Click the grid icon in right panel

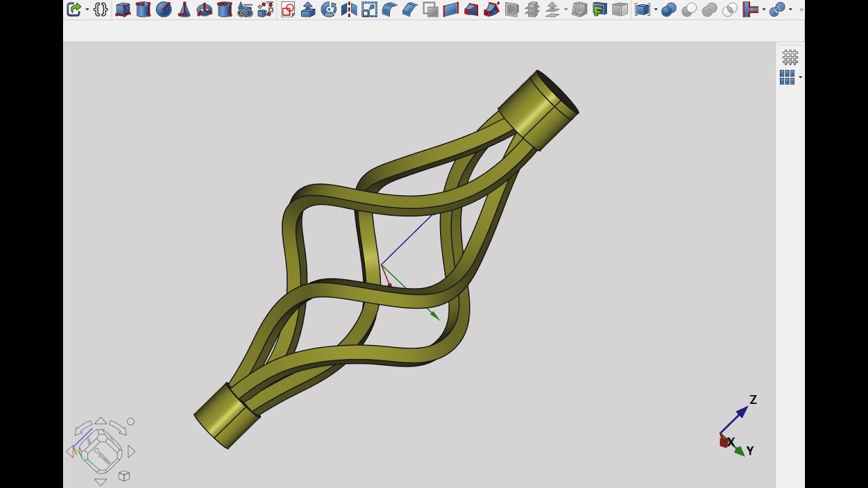pyautogui.click(x=790, y=57)
